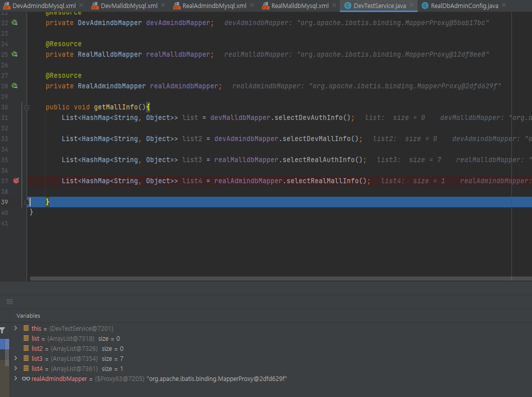Click the DevTestService@7201 value

tap(81, 328)
